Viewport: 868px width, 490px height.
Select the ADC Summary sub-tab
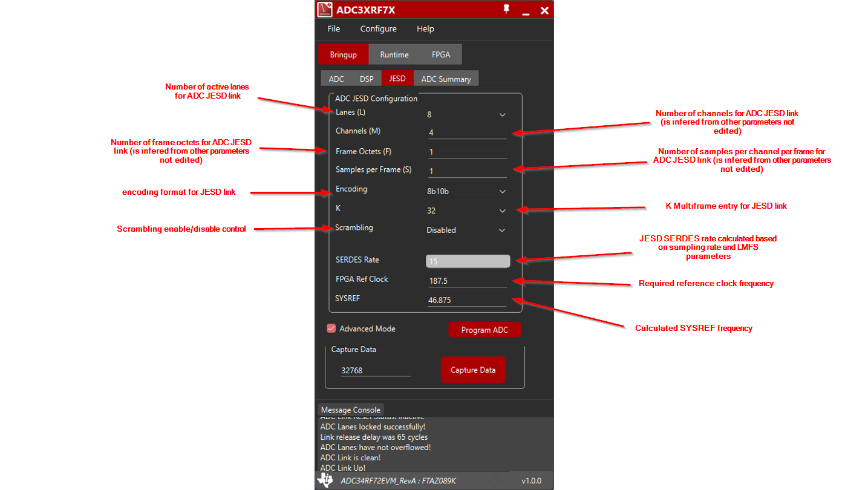tap(446, 79)
